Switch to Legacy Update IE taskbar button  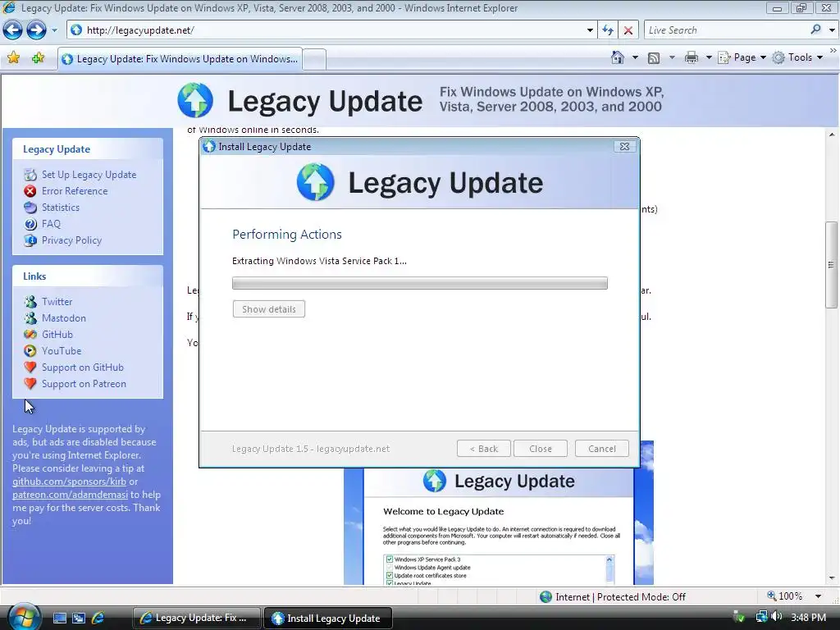[196, 618]
